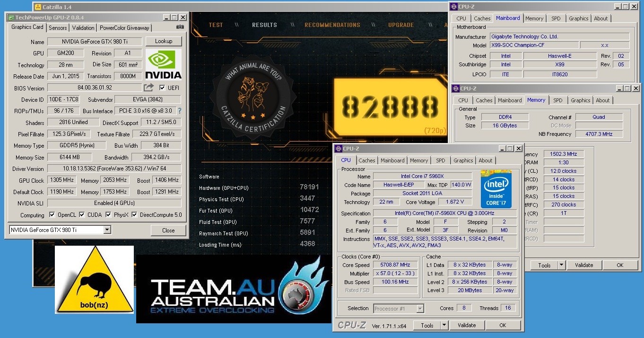Toggle the DirectCompute 5.0 checkbox
644x338 pixels.
click(134, 215)
